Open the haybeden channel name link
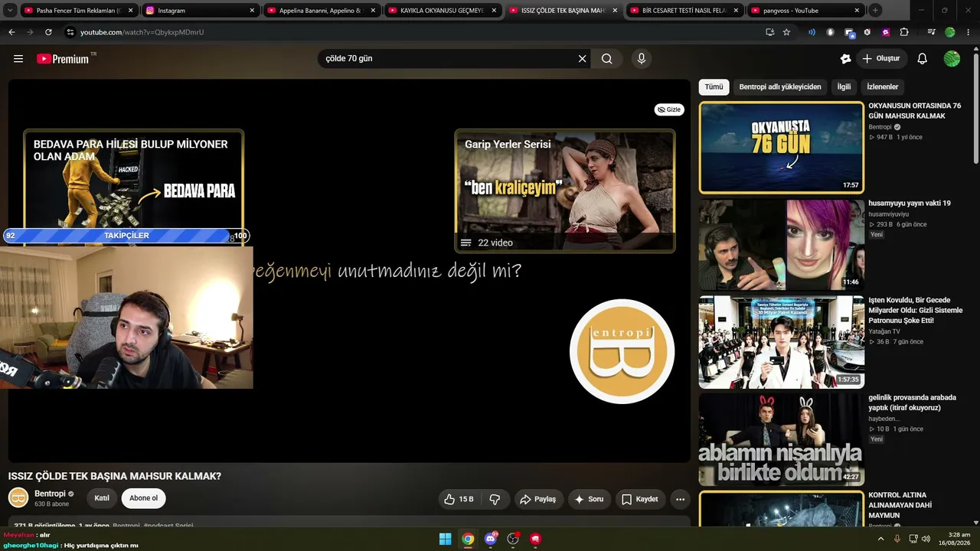 coord(884,419)
